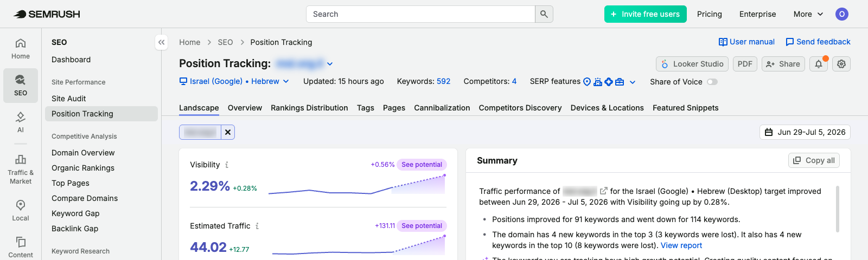Open Tags tab

click(x=366, y=108)
